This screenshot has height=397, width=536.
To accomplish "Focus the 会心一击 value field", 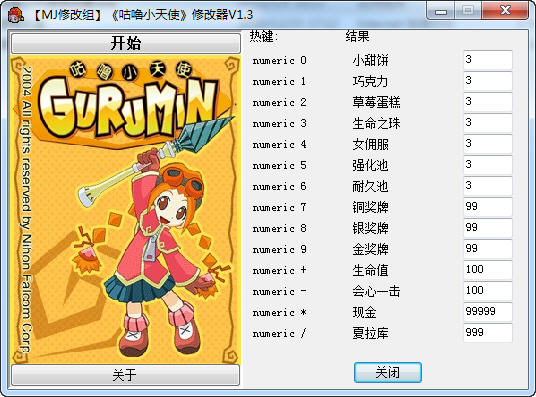I will point(488,291).
